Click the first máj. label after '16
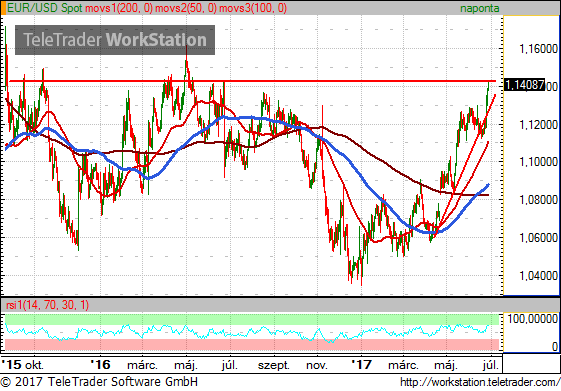This screenshot has width=561, height=391. [x=186, y=366]
